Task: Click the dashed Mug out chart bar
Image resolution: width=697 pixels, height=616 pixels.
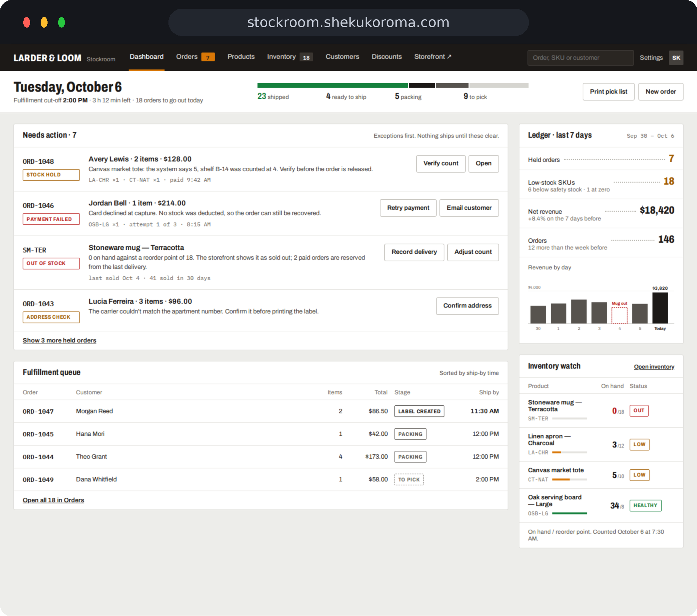Action: click(x=619, y=315)
